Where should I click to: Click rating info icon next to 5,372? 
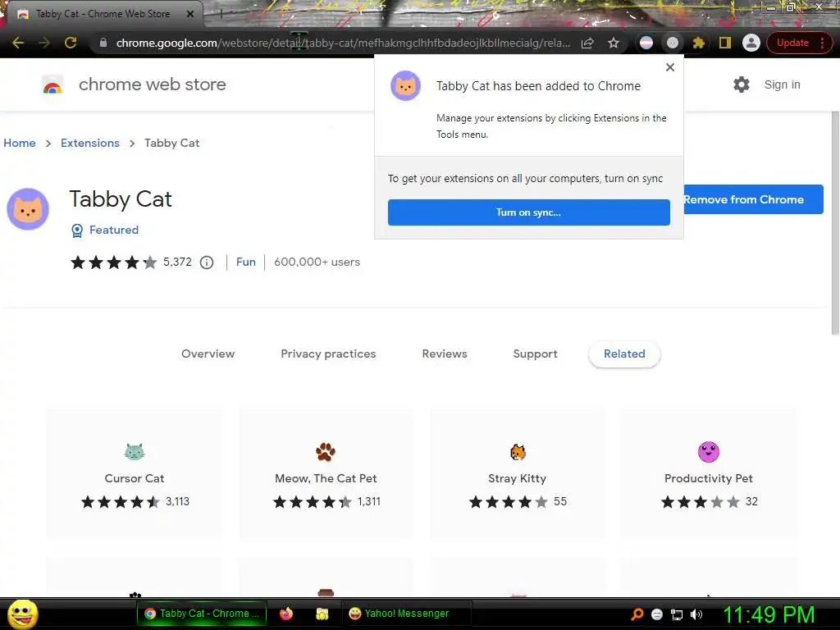click(x=206, y=262)
